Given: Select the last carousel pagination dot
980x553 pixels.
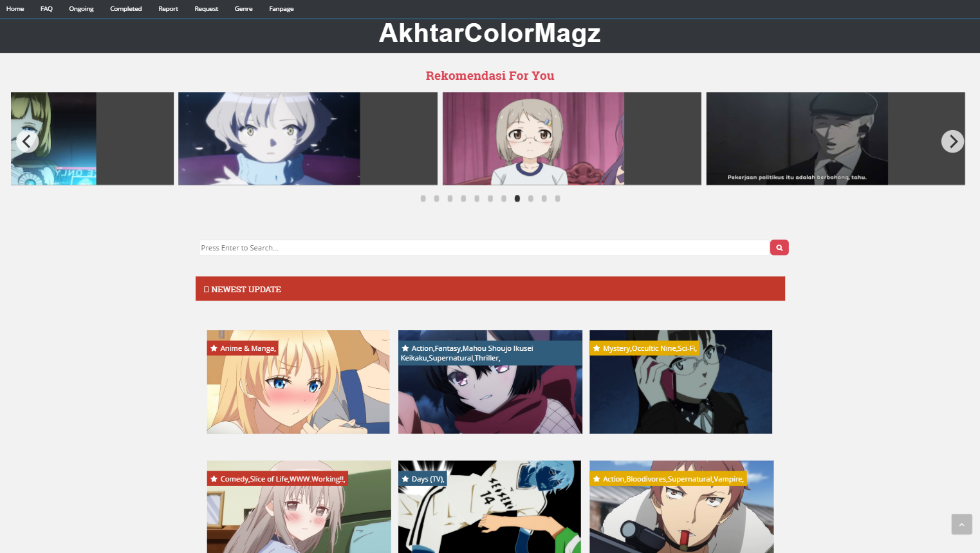Looking at the screenshot, I should click(x=557, y=198).
